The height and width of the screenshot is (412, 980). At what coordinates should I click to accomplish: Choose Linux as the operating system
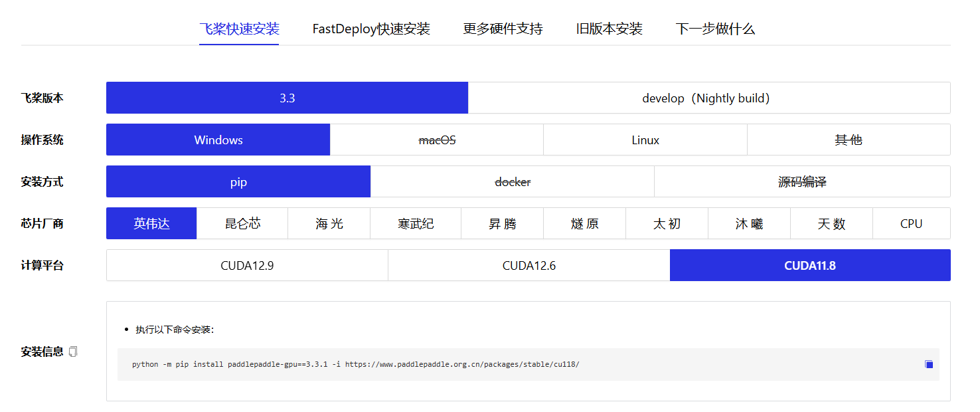pos(645,140)
